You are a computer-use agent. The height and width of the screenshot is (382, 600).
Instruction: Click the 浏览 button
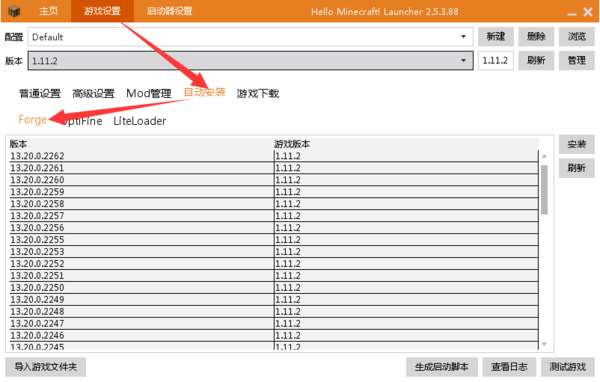click(577, 37)
